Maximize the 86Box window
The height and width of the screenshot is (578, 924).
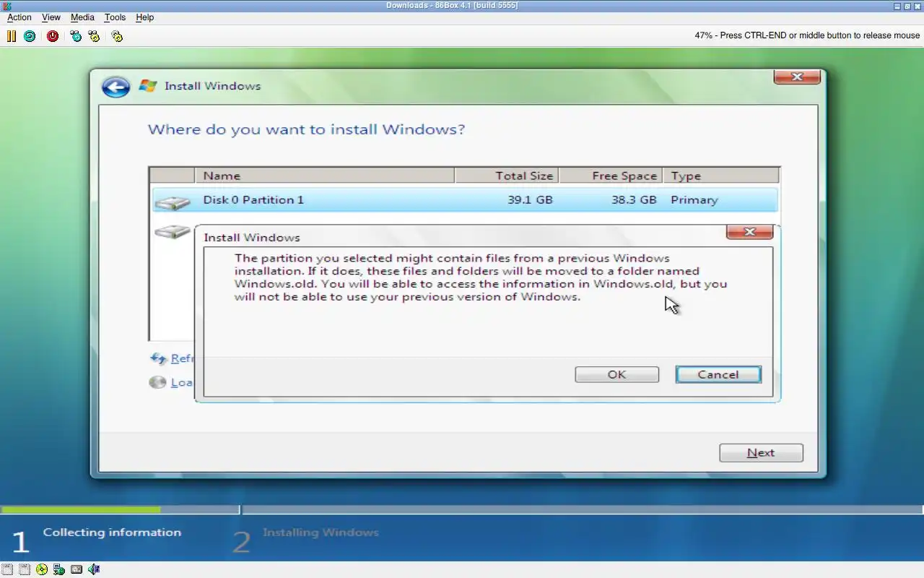click(907, 6)
